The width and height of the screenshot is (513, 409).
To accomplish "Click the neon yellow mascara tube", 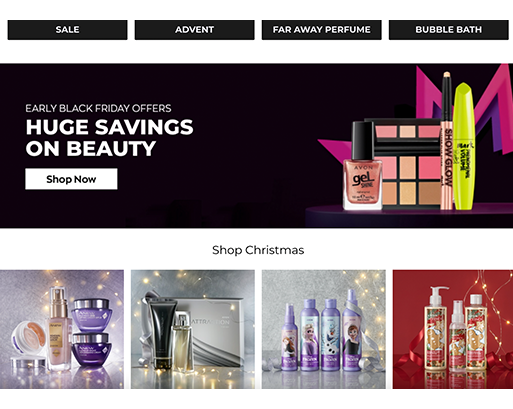I will click(x=464, y=146).
